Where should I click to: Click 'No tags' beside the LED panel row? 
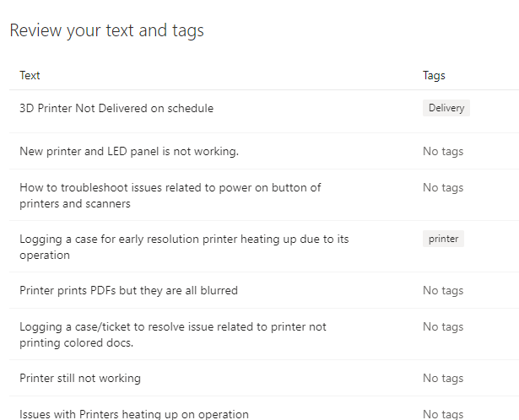coord(443,151)
